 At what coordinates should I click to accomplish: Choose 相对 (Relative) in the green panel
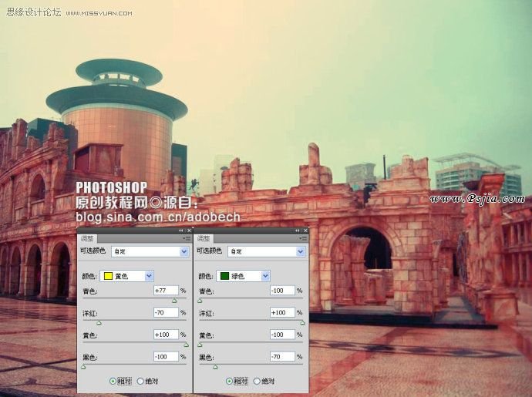tap(229, 381)
